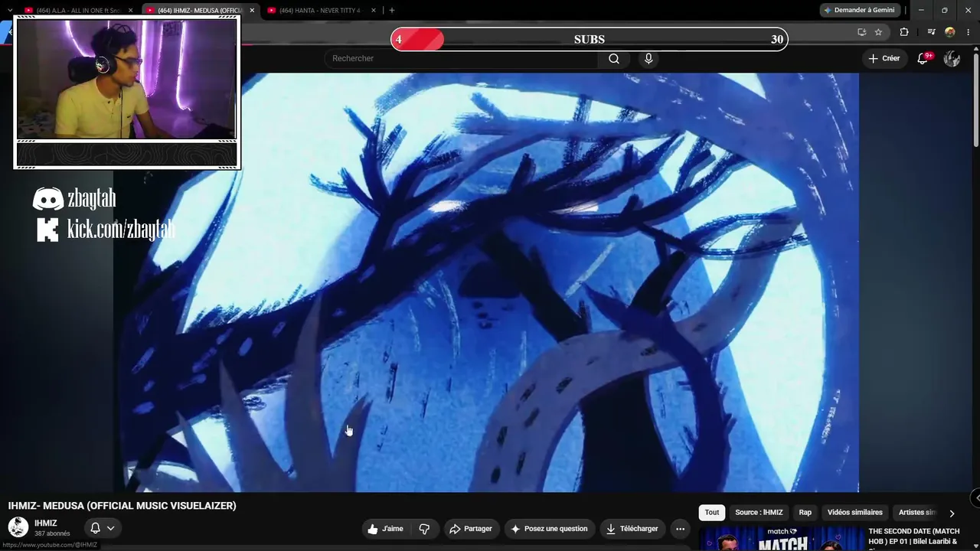The height and width of the screenshot is (551, 980).
Task: Close the IHMIZ- MEDUSA tab
Action: [252, 11]
